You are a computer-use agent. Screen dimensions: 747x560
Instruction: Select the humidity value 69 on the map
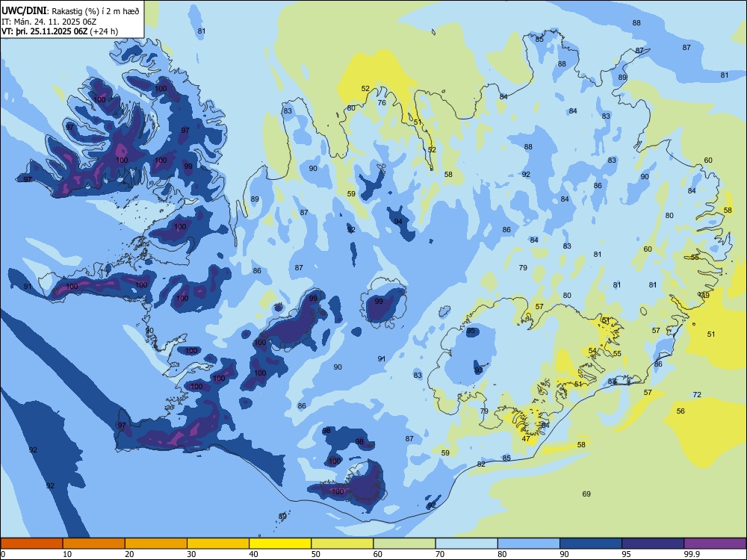pos(586,494)
